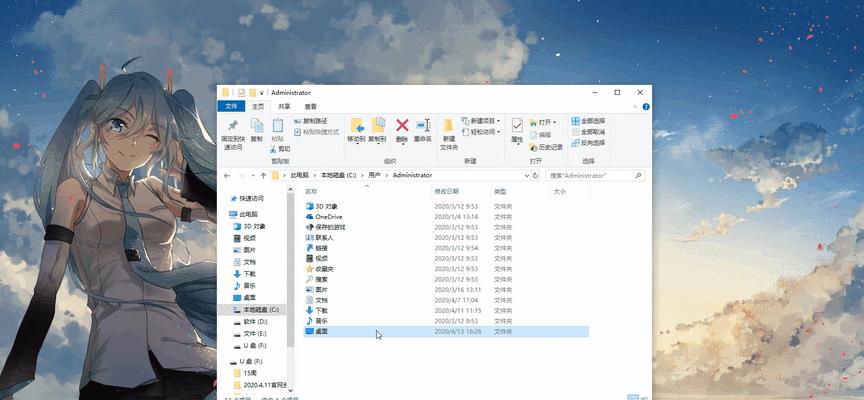Click the back arrow navigation button
864x400 pixels.
click(227, 175)
